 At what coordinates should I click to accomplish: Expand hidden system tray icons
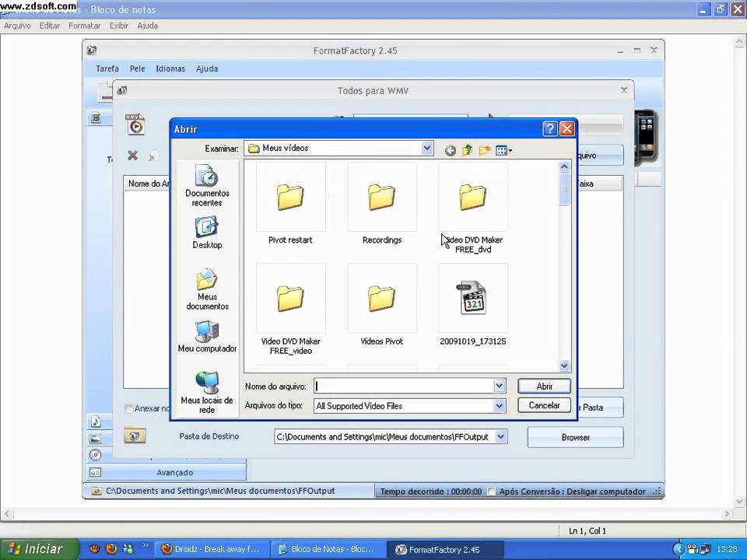pos(679,549)
